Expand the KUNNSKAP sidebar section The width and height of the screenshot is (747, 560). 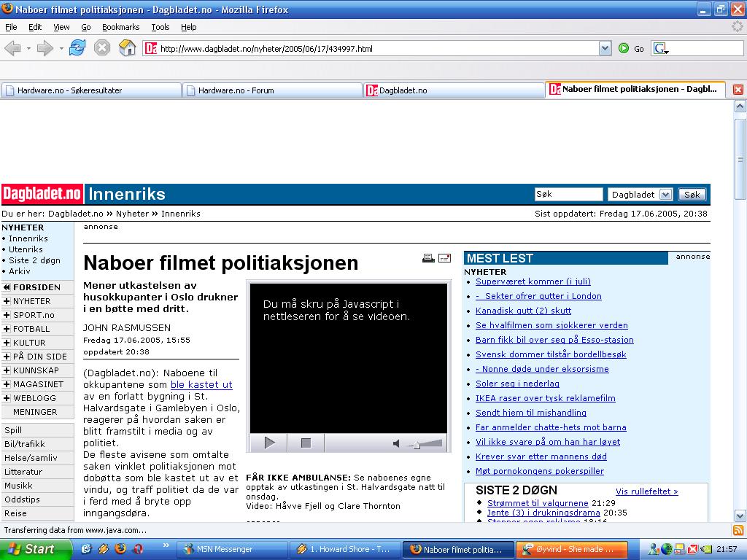pos(7,370)
